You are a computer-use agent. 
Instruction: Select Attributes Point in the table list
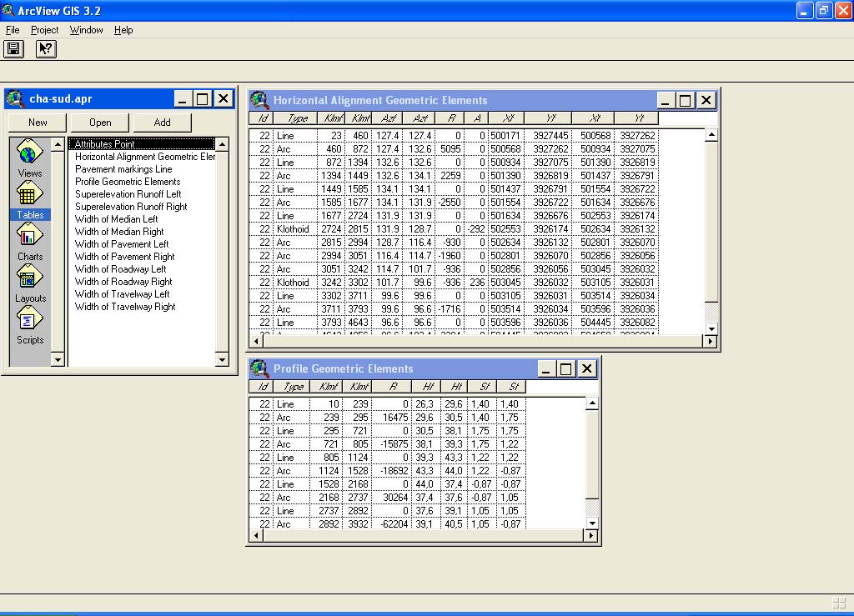pyautogui.click(x=142, y=143)
